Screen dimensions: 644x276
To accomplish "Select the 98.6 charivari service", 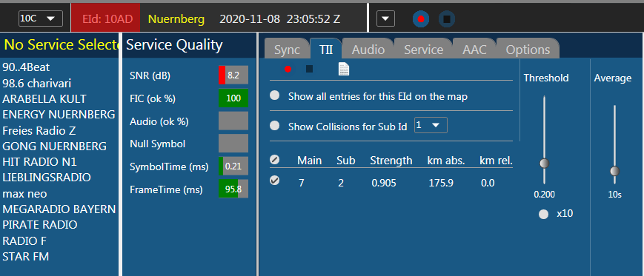I will (x=36, y=84).
